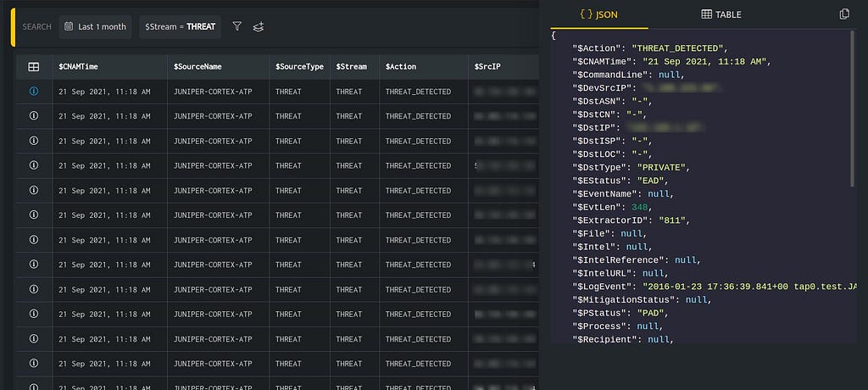Viewport: 868px width, 390px height.
Task: Select the "$File": null line
Action: point(610,234)
